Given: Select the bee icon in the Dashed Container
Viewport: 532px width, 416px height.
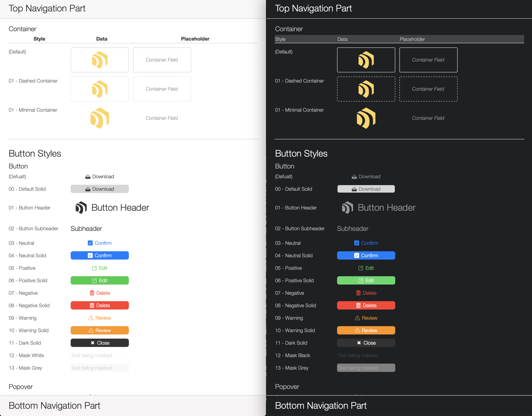Looking at the screenshot, I should [x=100, y=89].
